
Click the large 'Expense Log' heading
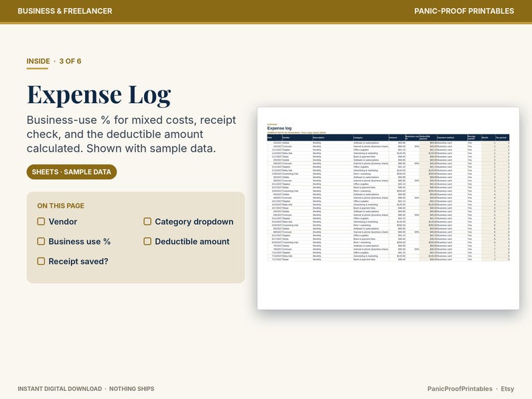[98, 94]
